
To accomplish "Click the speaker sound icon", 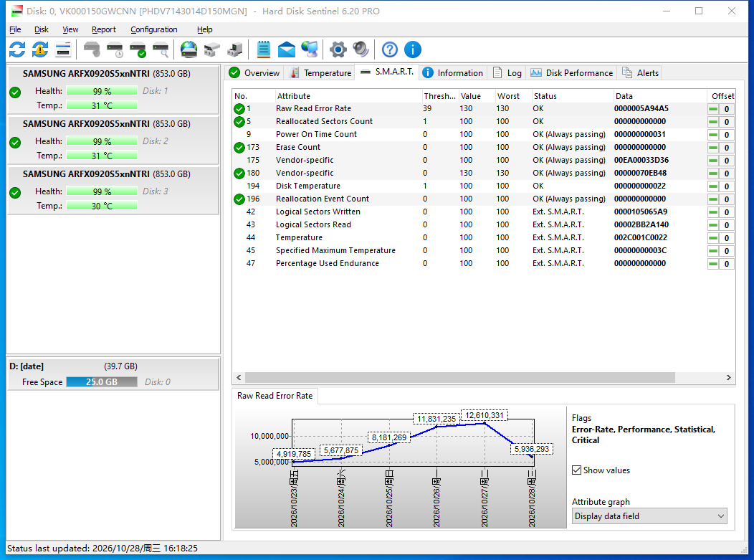I will pos(361,49).
